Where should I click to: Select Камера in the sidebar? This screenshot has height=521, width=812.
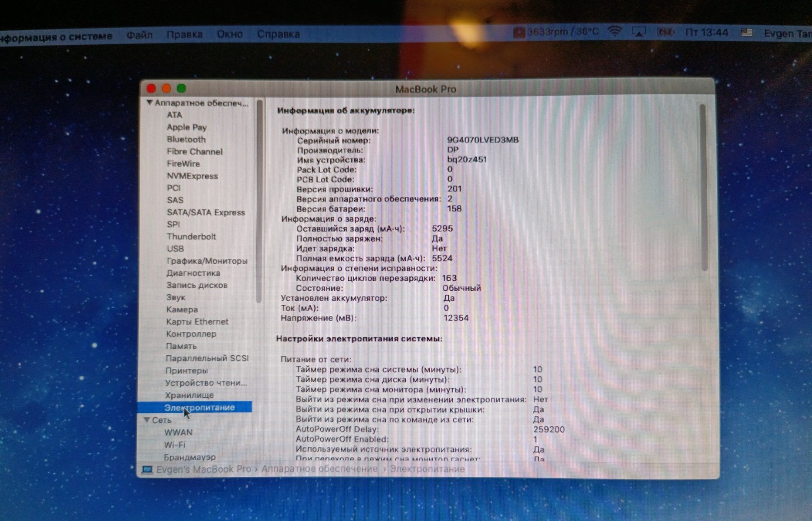[182, 310]
